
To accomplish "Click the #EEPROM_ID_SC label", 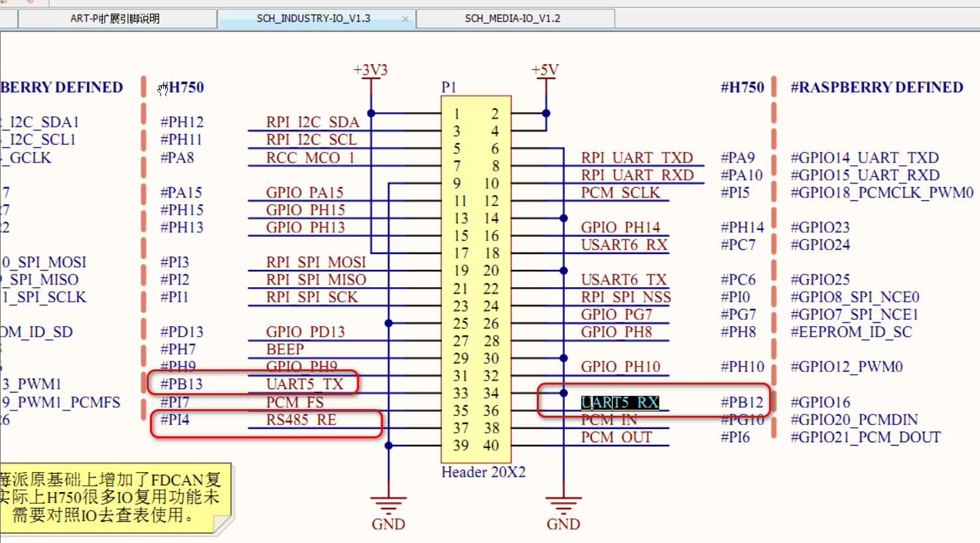I will point(851,332).
